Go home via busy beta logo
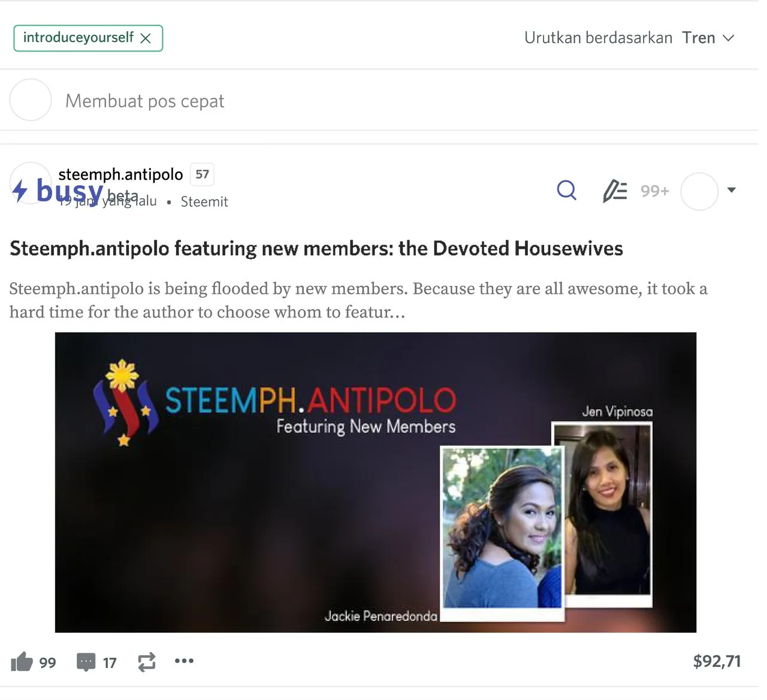767x700 pixels. [x=76, y=191]
